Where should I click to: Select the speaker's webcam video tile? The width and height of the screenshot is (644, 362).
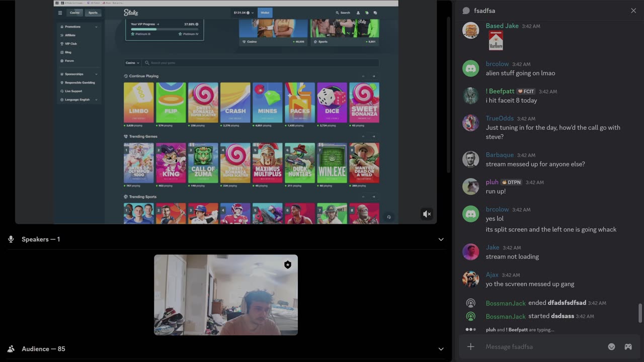click(226, 295)
